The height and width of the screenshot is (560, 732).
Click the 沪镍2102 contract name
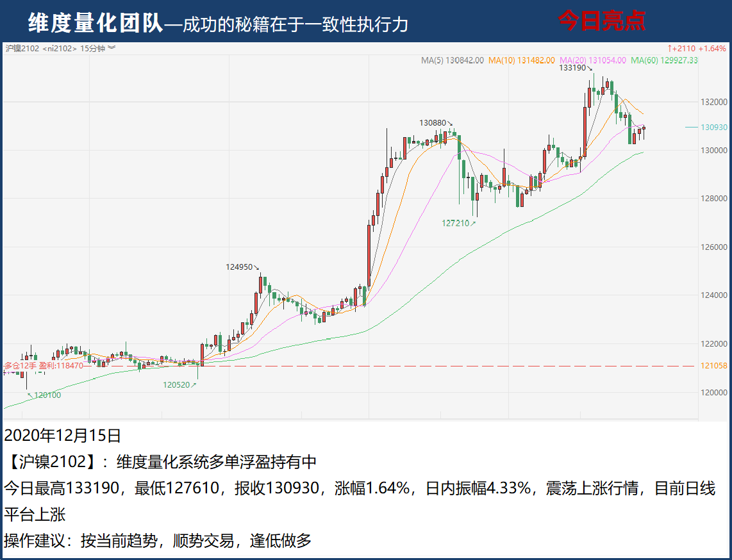22,48
